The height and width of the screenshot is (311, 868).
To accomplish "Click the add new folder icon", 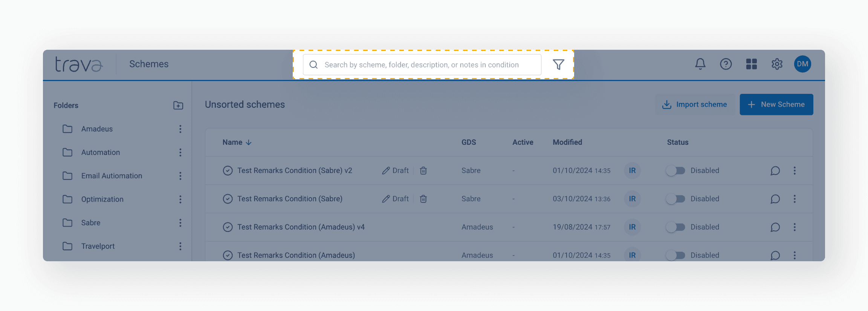I will coord(178,106).
